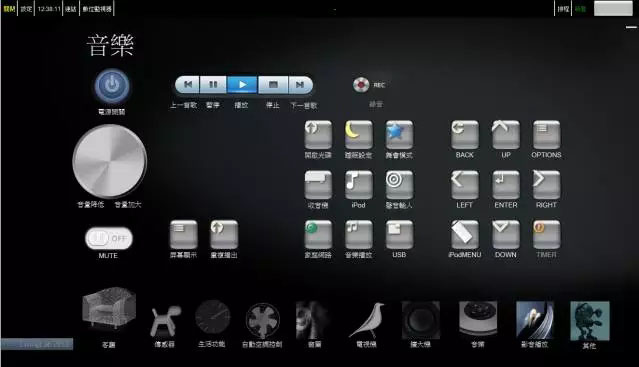
Task: Click the iPod source icon
Action: point(359,185)
